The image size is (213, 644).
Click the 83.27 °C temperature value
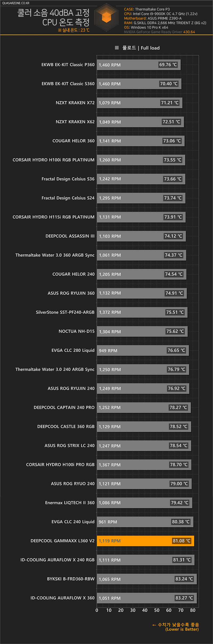point(184,598)
